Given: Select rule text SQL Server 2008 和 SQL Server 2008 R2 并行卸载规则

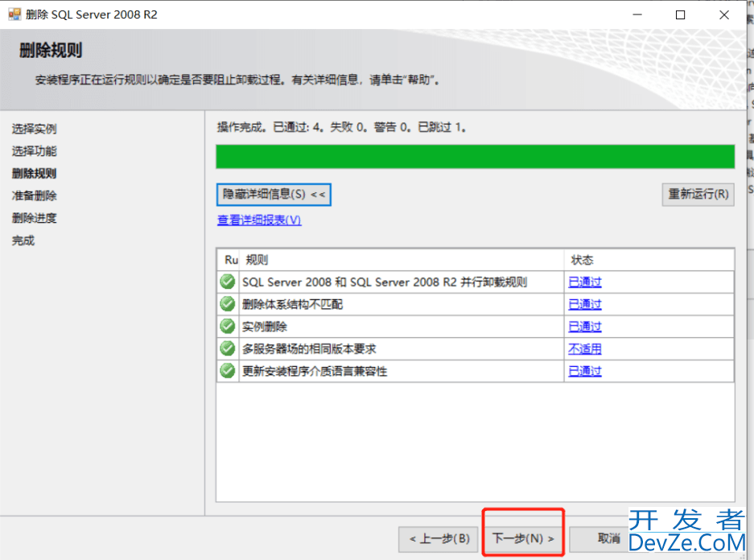Looking at the screenshot, I should coord(384,282).
